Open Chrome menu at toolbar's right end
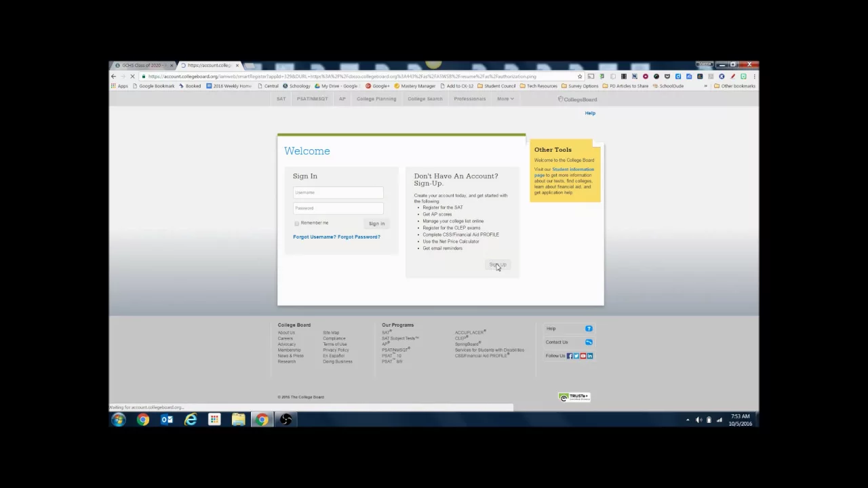 coord(753,77)
